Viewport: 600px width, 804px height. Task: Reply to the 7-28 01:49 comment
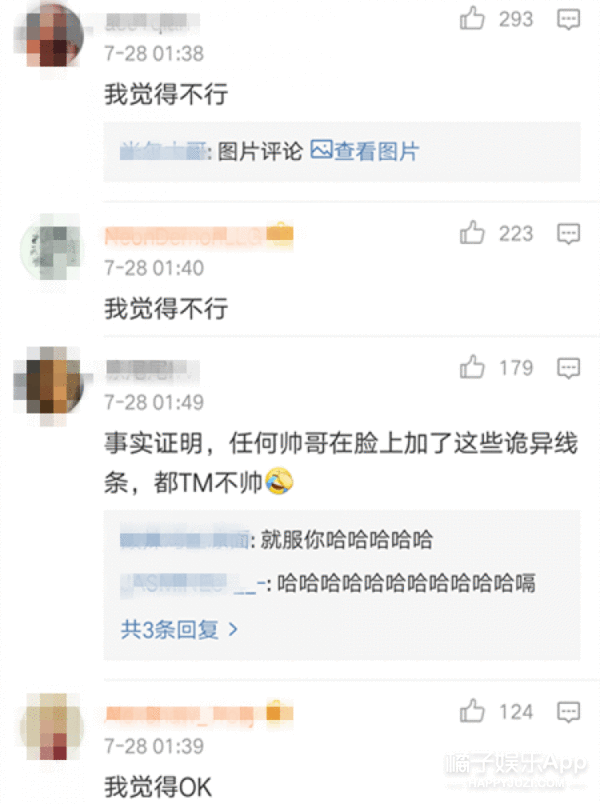point(568,368)
